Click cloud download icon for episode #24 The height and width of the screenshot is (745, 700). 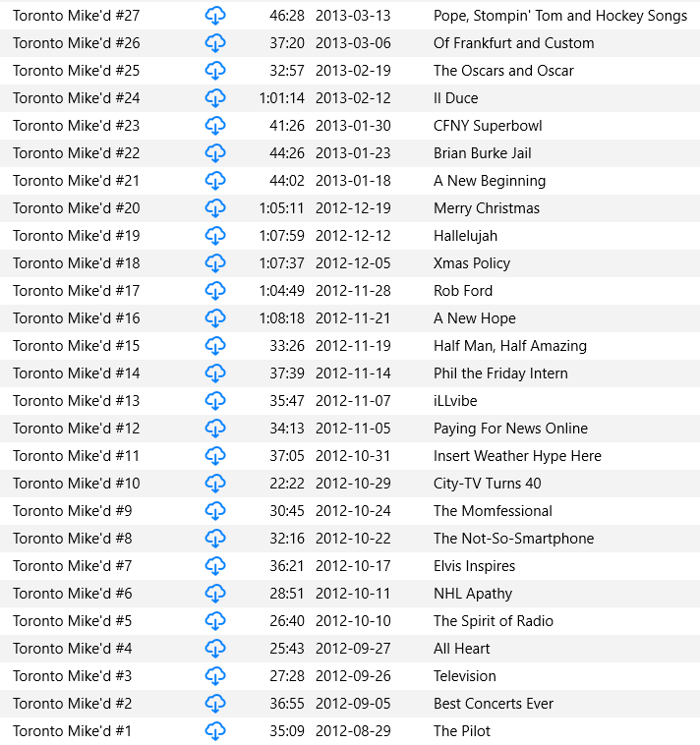coord(215,98)
